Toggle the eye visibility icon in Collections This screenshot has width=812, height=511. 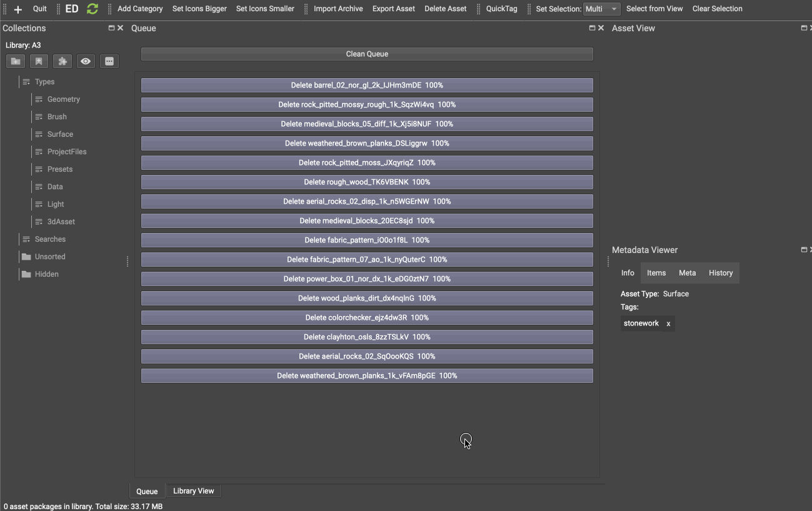tap(86, 61)
